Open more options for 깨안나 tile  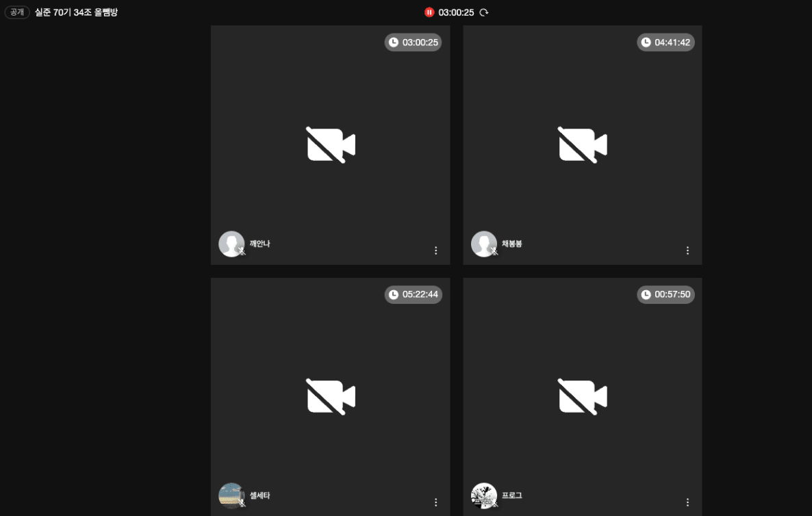(435, 250)
